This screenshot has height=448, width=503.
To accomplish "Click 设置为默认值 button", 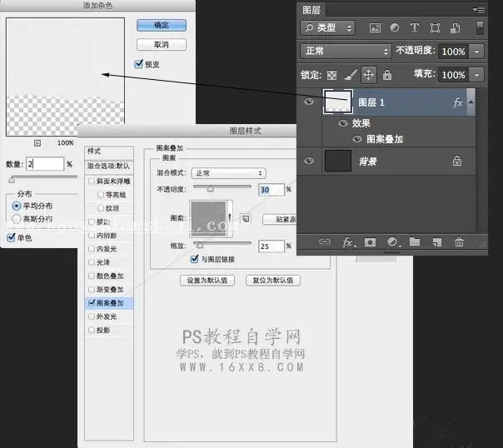I will (x=207, y=281).
